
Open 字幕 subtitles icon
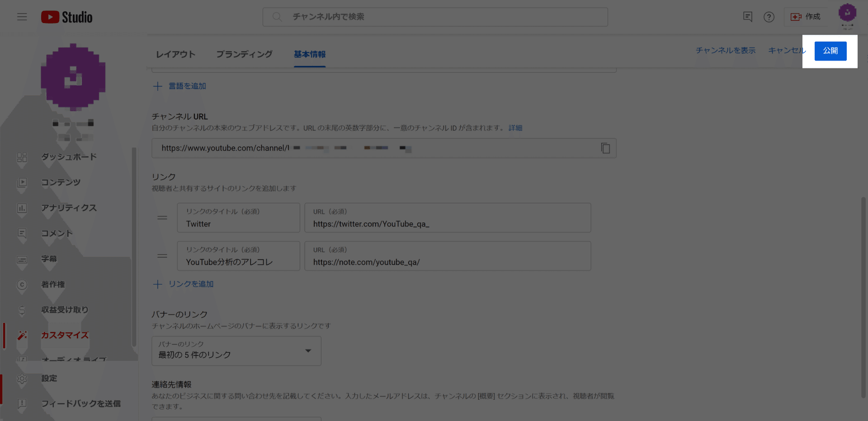pos(22,259)
